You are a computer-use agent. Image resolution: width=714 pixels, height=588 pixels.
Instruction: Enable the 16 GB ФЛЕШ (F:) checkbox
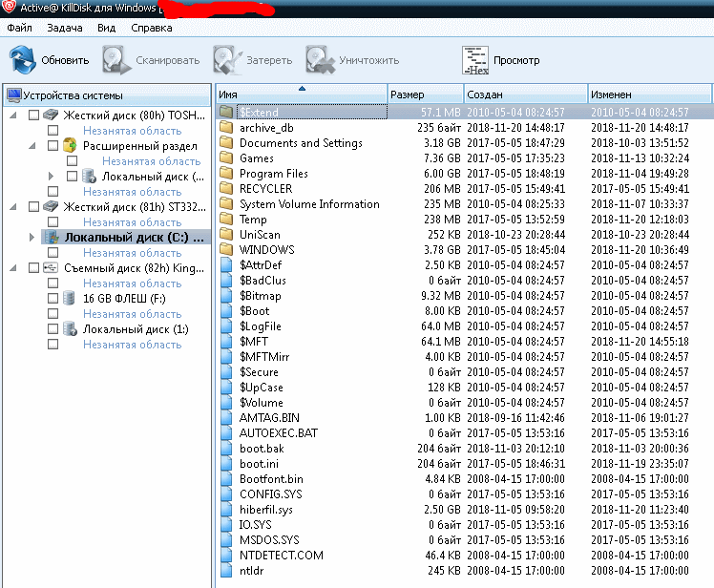[x=53, y=299]
